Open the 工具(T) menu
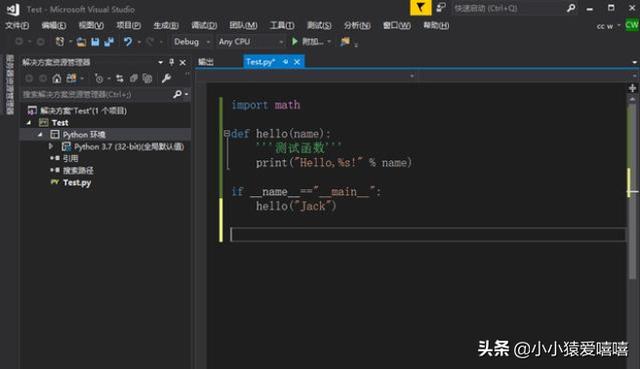The image size is (640, 369). pyautogui.click(x=282, y=25)
